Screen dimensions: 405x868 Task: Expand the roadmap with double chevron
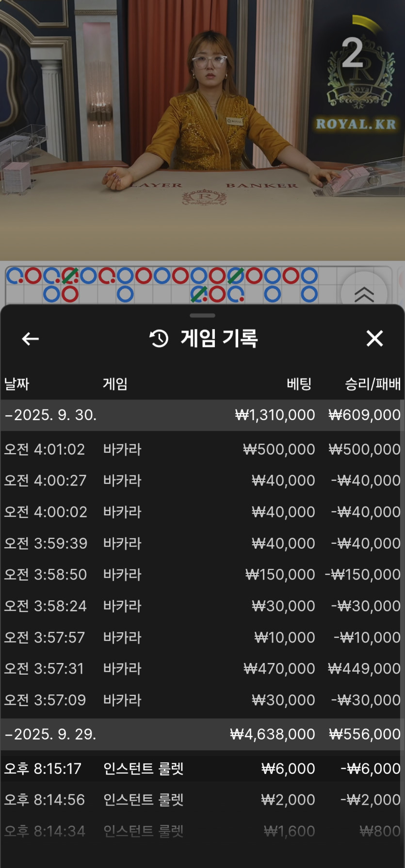point(364,294)
